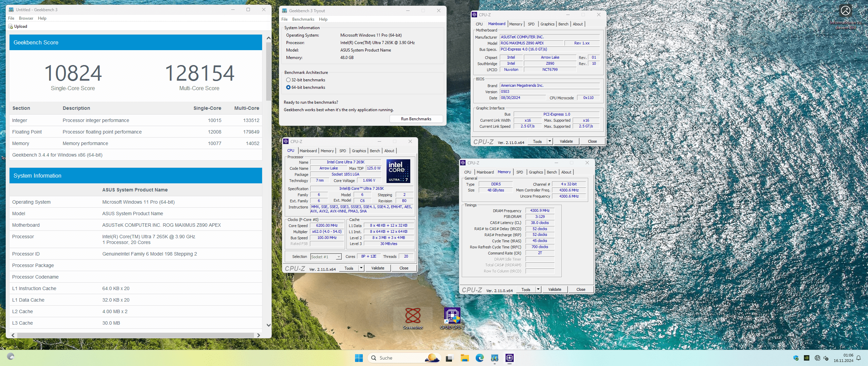
Task: Open Help menu in Geekbench 3 Tryout
Action: pyautogui.click(x=323, y=19)
